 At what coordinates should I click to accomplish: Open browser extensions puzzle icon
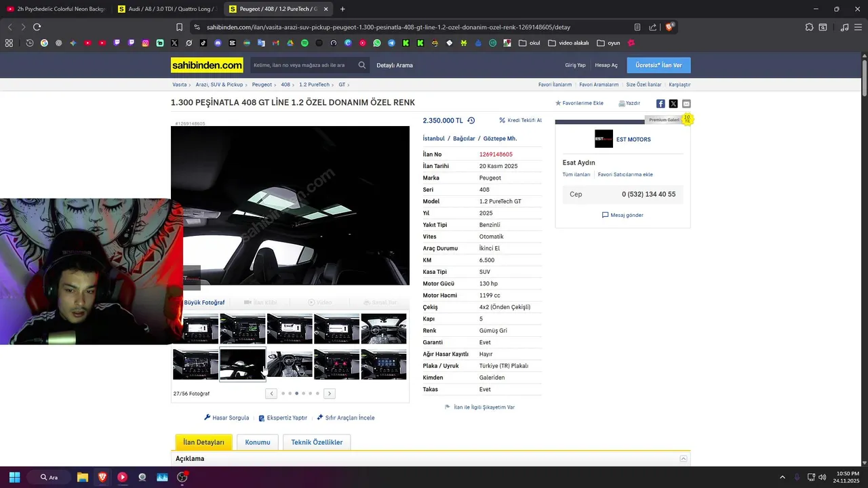[809, 27]
